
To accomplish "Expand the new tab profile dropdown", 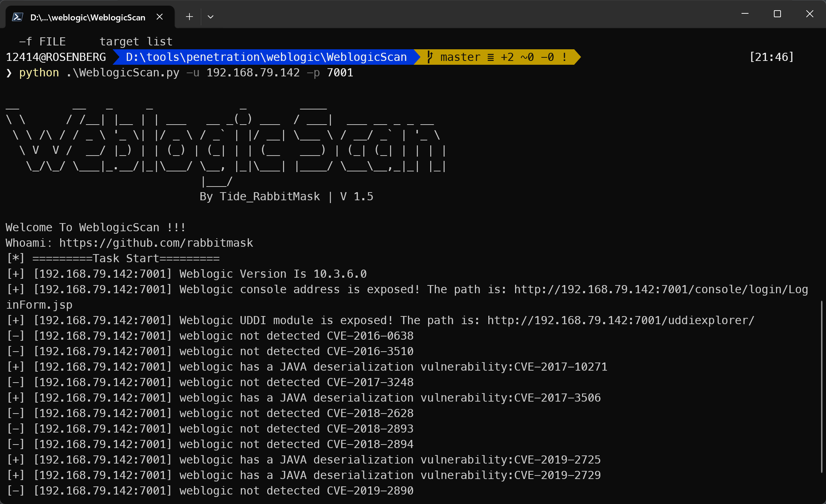I will click(211, 17).
